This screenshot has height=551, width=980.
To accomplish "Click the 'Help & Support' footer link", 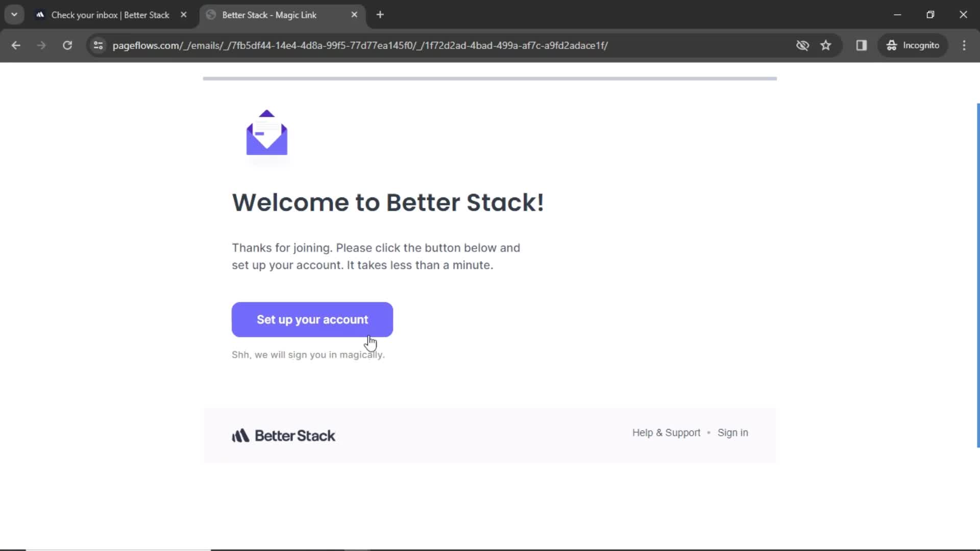I will tap(666, 432).
